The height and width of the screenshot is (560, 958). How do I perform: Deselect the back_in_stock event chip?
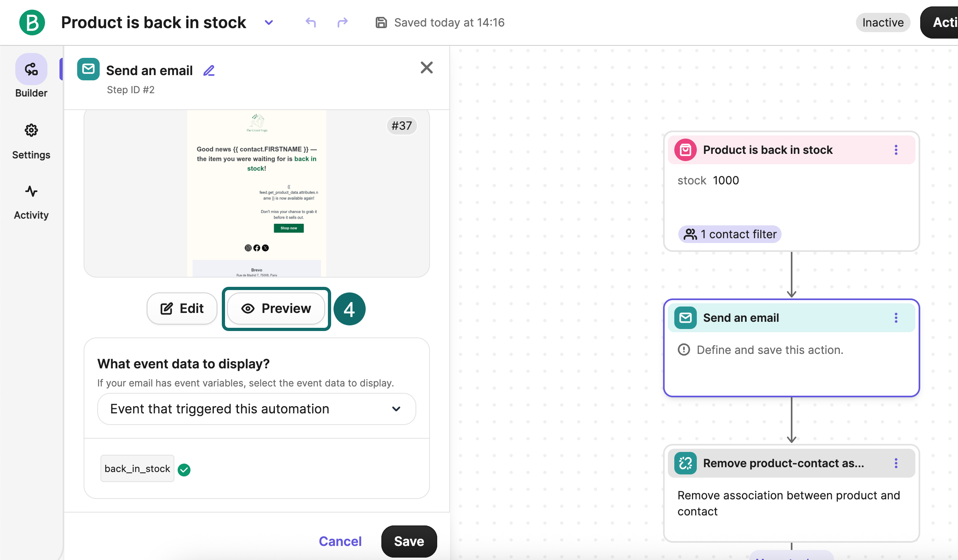pos(184,469)
